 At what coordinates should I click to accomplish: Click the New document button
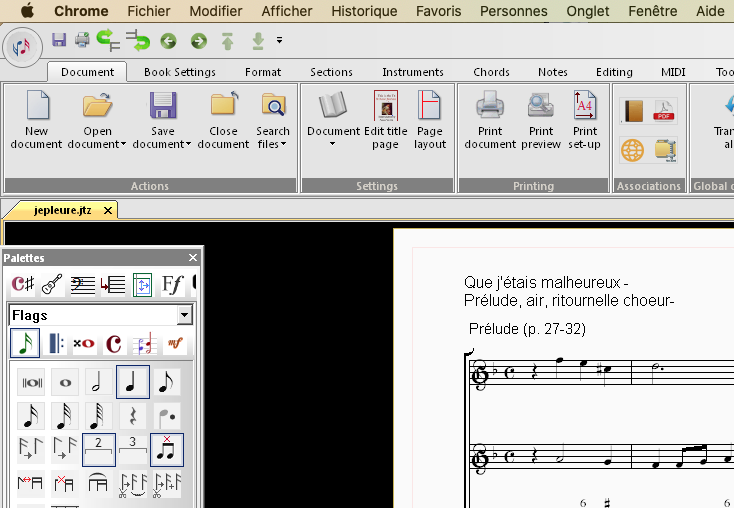click(x=36, y=119)
